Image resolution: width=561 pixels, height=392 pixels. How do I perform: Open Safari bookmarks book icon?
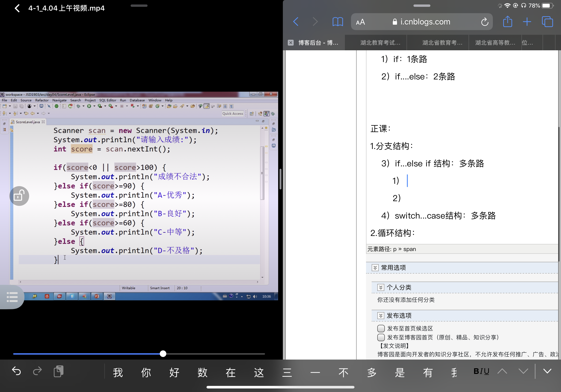click(x=337, y=22)
